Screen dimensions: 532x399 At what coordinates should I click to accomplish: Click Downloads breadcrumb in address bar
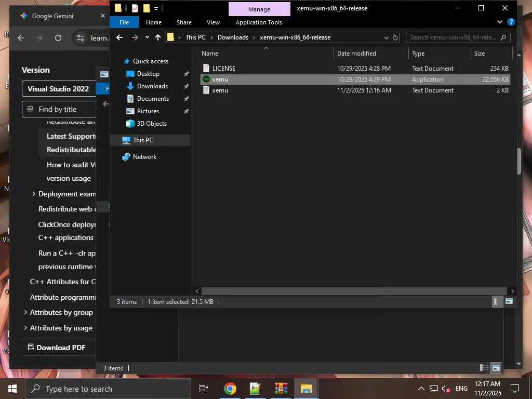[233, 37]
